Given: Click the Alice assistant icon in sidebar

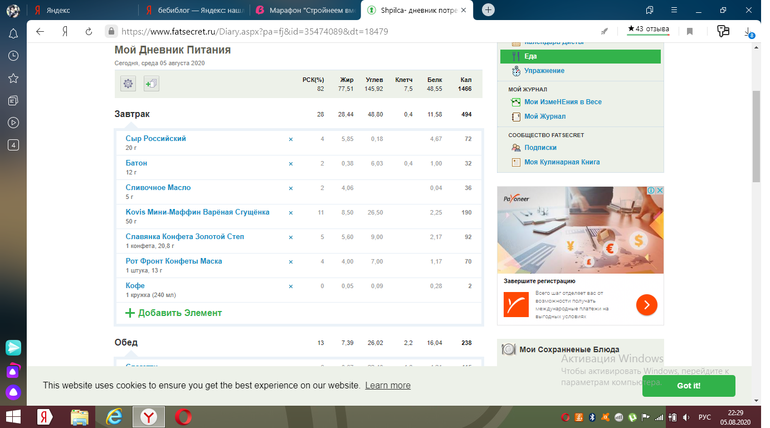Looking at the screenshot, I should pos(13,392).
